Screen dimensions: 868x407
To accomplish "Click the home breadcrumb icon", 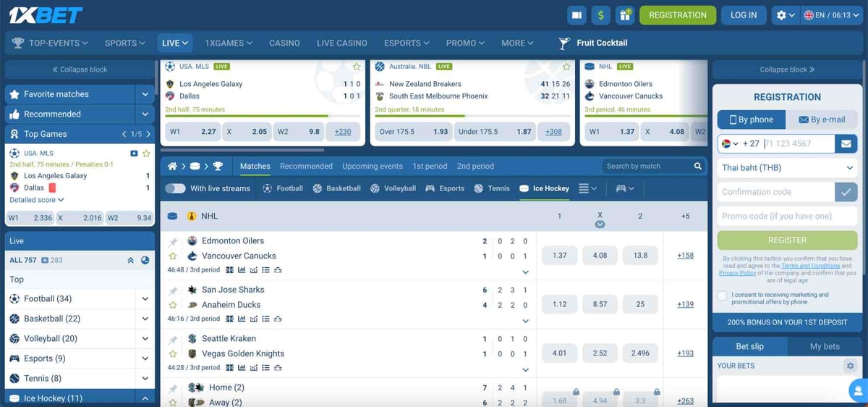I will point(172,167).
